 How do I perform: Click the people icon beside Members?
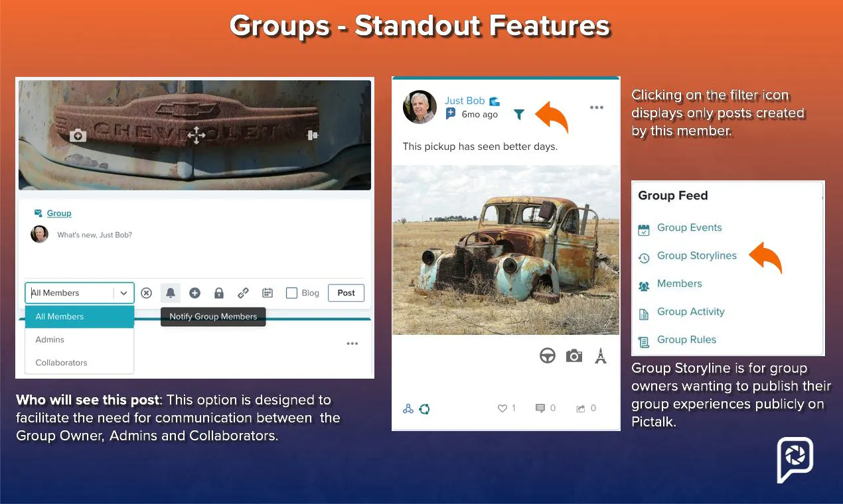coord(644,286)
